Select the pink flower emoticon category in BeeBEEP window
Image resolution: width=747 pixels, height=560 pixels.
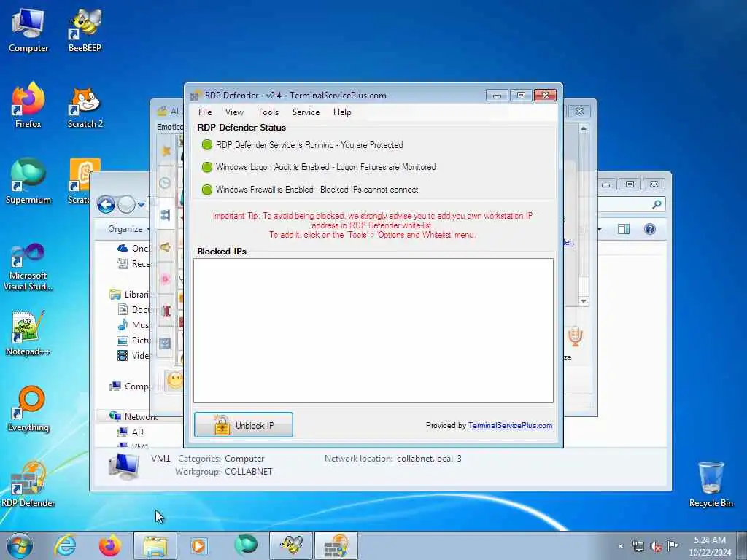click(x=166, y=279)
